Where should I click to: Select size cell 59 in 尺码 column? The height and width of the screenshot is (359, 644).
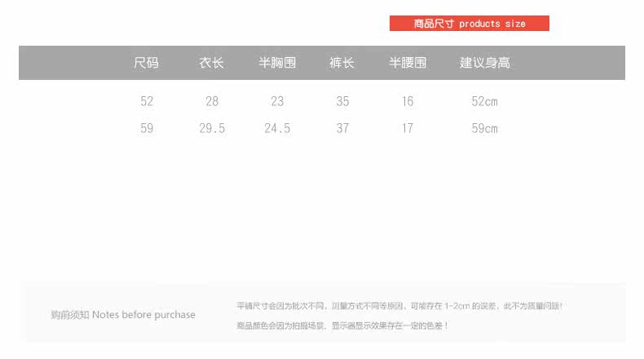(147, 128)
